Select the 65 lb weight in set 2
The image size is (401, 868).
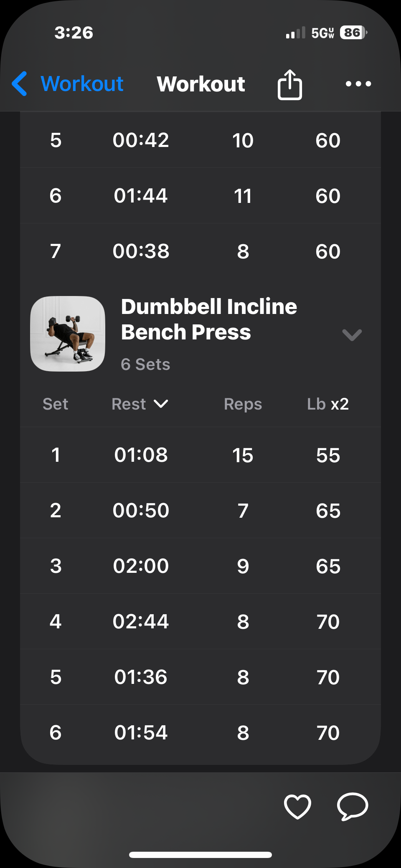click(x=328, y=511)
